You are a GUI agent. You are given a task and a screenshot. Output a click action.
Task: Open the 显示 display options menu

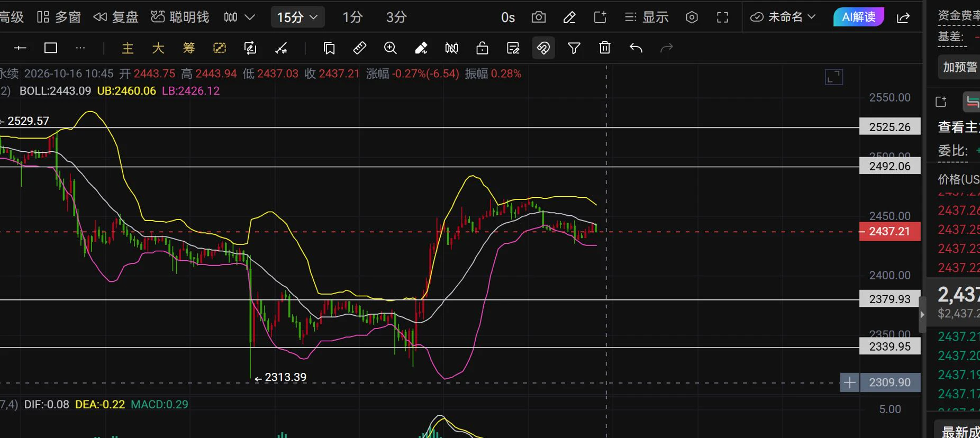click(647, 17)
